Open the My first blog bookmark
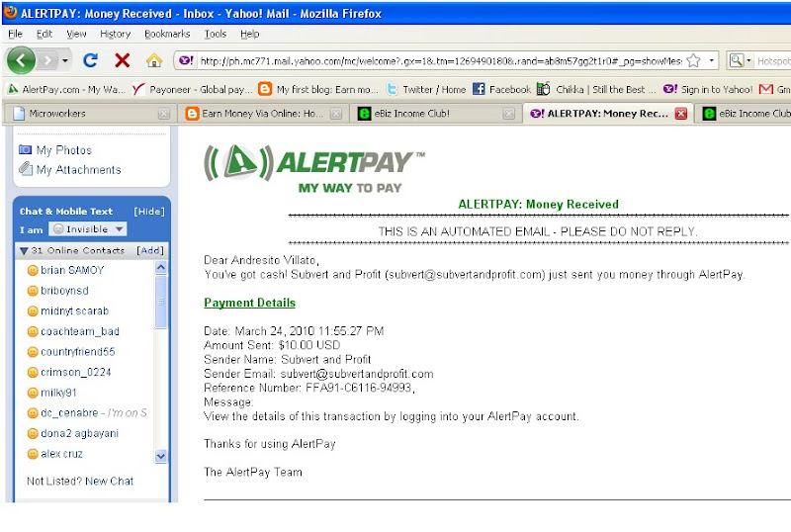The width and height of the screenshot is (791, 532). (318, 89)
